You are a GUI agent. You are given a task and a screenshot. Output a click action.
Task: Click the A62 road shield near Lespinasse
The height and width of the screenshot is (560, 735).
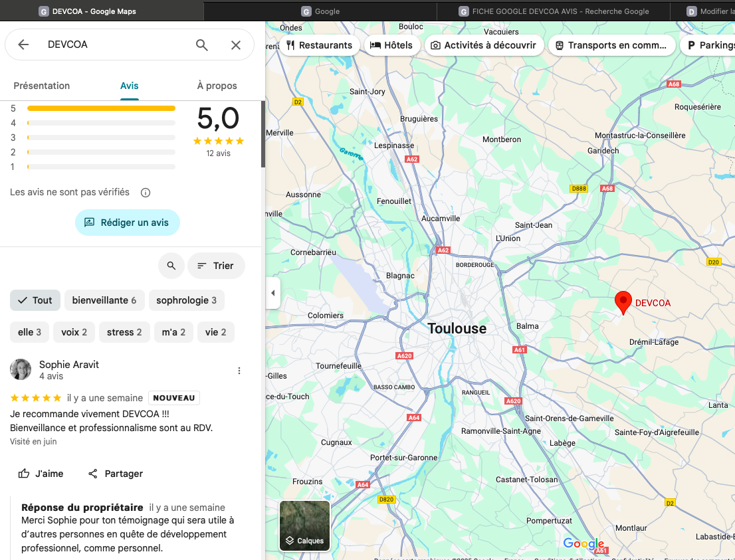click(x=411, y=159)
